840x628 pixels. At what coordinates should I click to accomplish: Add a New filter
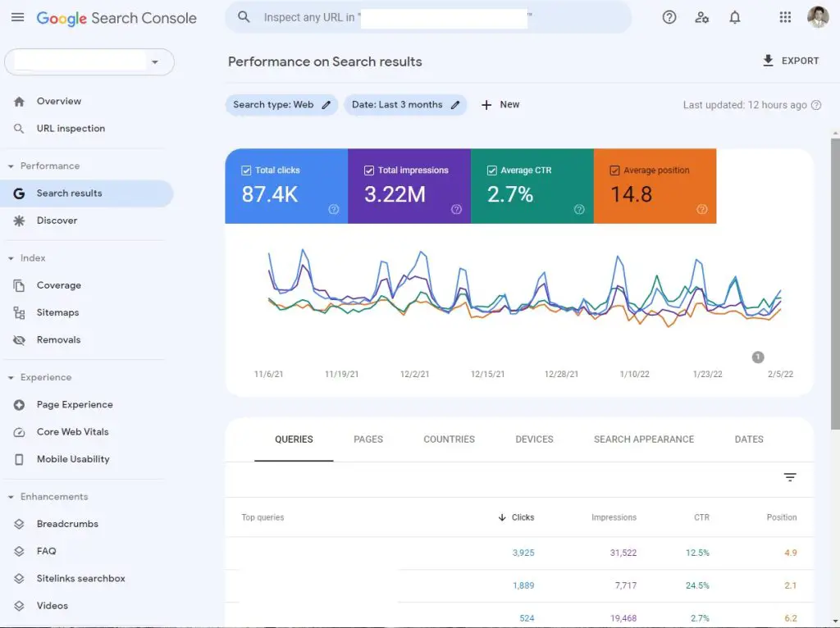[500, 105]
